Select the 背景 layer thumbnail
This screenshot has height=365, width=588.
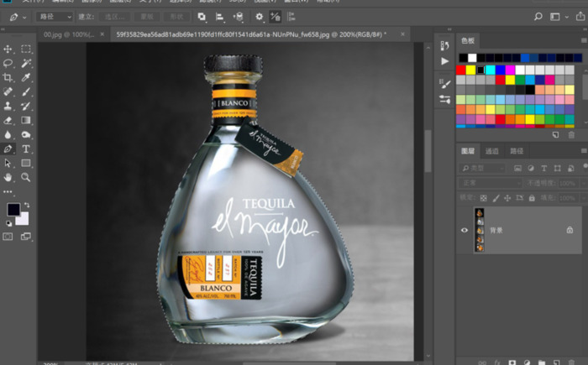(x=479, y=229)
